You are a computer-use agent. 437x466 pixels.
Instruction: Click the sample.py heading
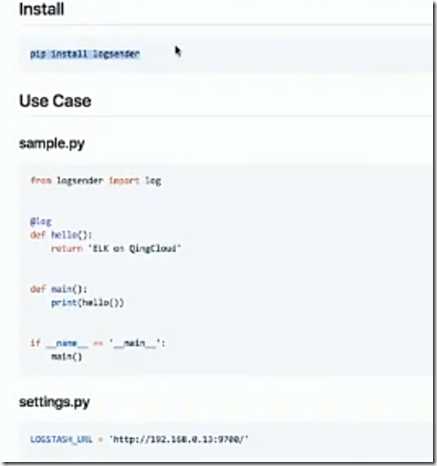pos(52,144)
